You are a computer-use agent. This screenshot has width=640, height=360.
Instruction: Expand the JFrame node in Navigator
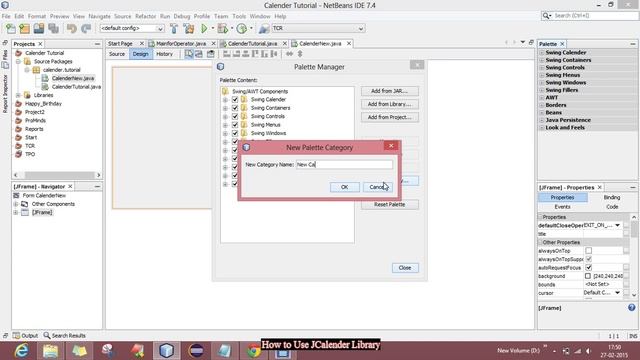click(x=16, y=212)
